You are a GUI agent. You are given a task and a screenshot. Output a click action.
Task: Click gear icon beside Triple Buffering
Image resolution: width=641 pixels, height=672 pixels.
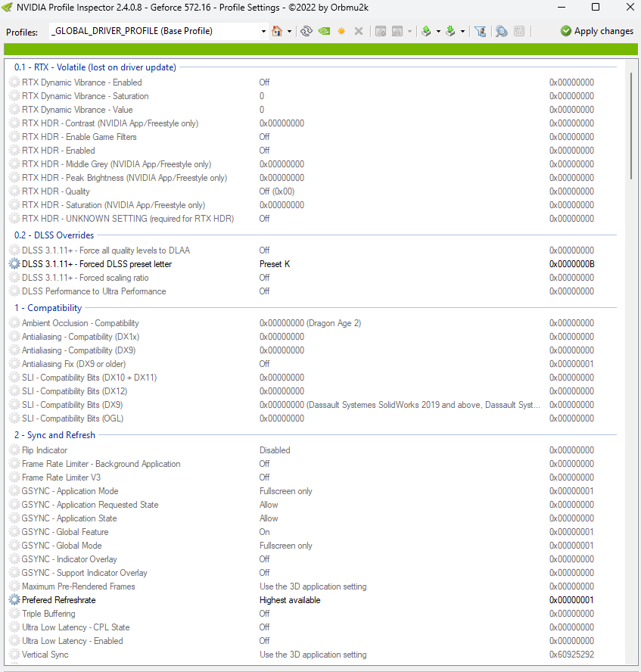pyautogui.click(x=14, y=614)
